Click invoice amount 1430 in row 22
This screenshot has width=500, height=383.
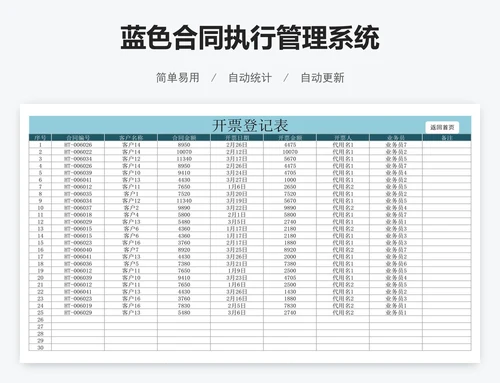290,292
